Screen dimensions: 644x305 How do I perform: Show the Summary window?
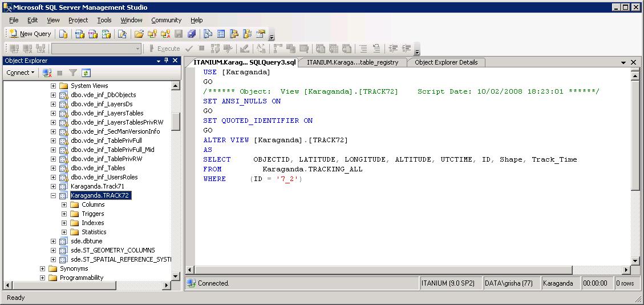[221, 34]
